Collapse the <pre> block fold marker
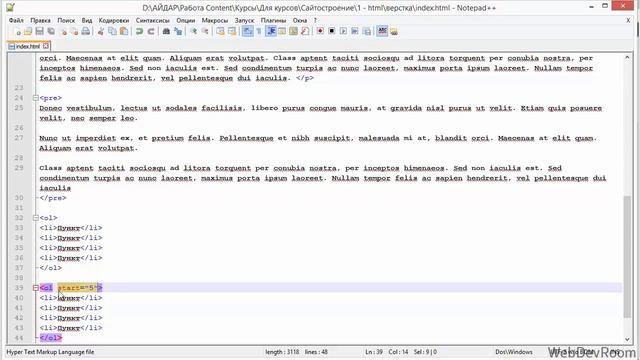The image size is (640, 360). coord(36,98)
